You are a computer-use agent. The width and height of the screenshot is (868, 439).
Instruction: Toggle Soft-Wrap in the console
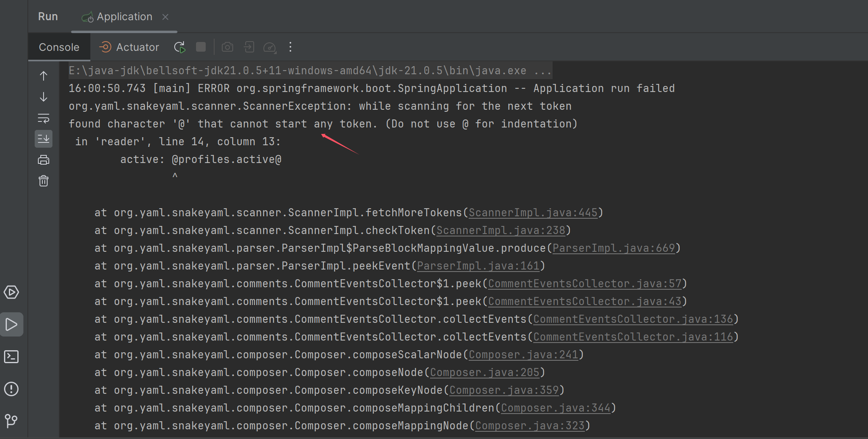click(x=44, y=118)
